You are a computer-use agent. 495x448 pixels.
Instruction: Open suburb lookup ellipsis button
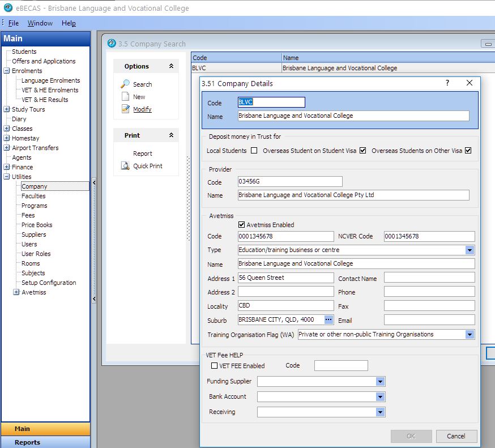328,319
